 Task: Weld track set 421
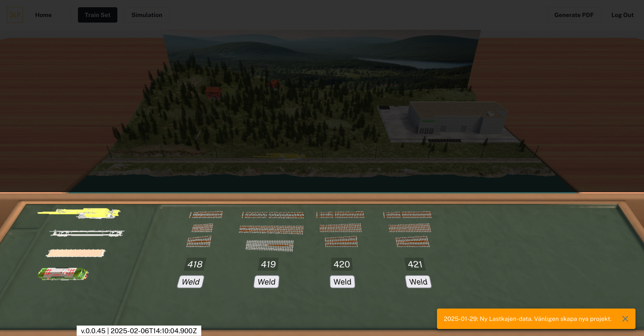[x=418, y=282]
